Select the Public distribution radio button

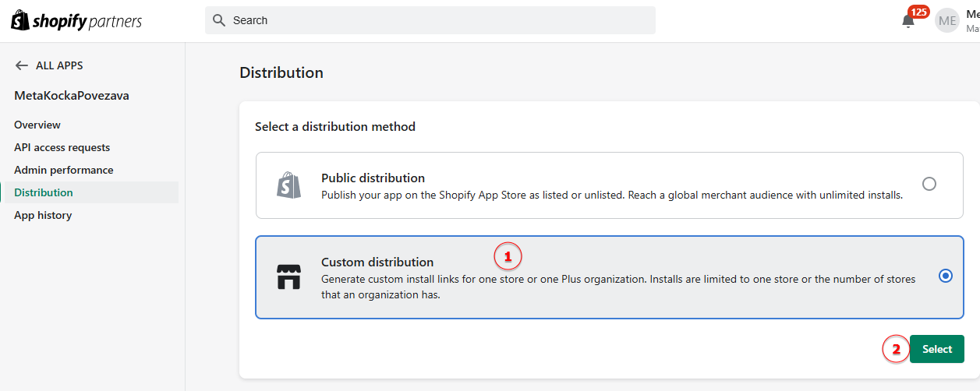pos(929,185)
